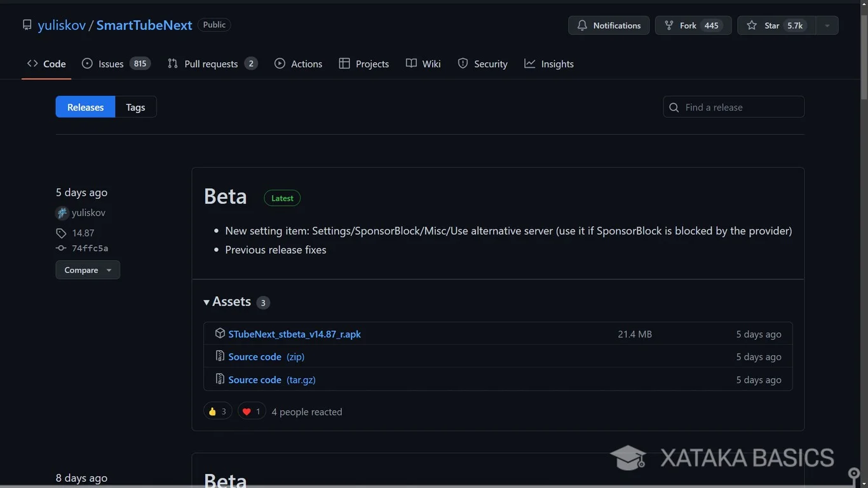Open the Compare dropdown
868x488 pixels.
(x=88, y=270)
